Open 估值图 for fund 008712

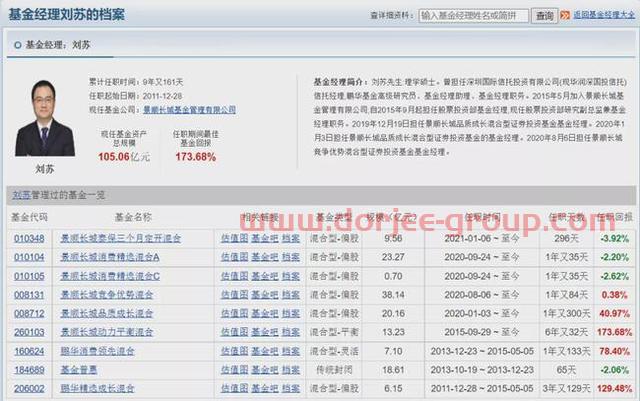click(x=234, y=314)
